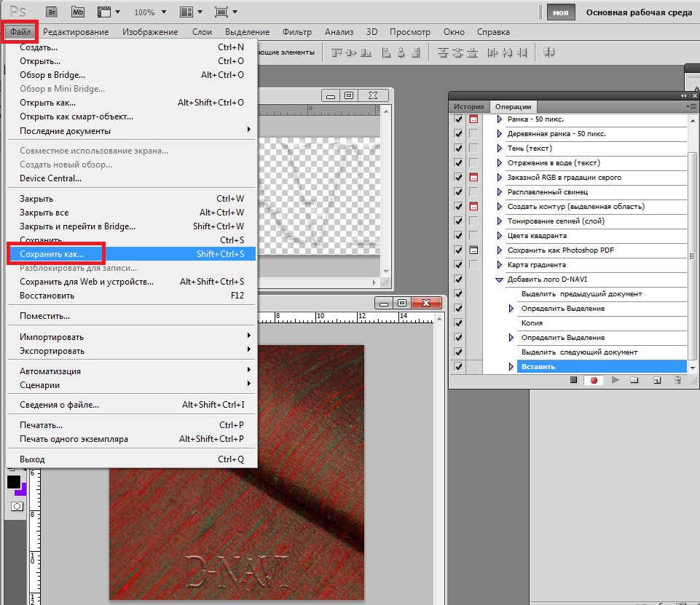
Task: Click the view extras filmstrip icon
Action: 104,12
